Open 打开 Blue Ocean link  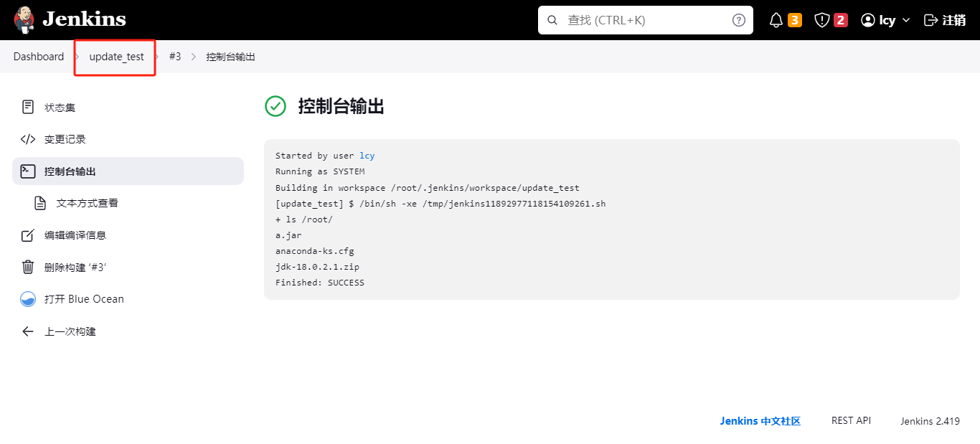(x=128, y=299)
